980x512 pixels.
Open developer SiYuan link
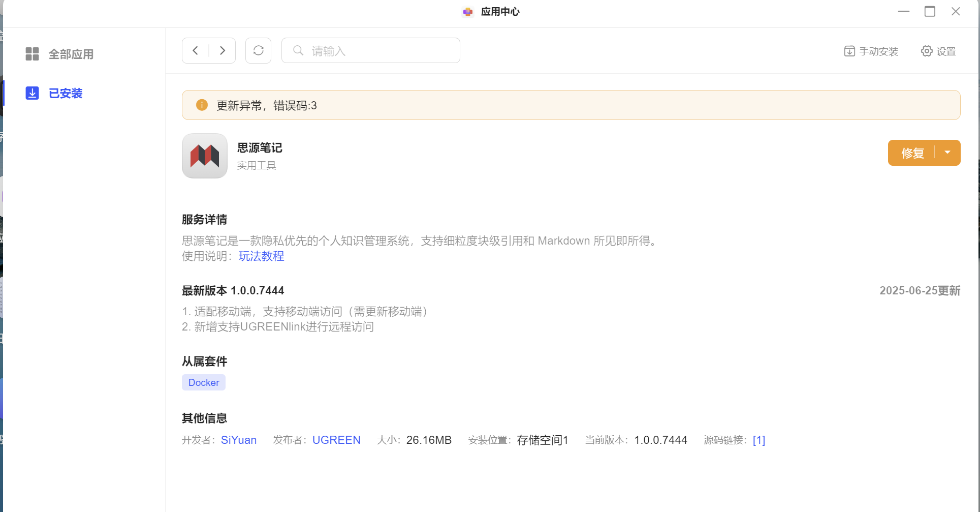pyautogui.click(x=239, y=440)
